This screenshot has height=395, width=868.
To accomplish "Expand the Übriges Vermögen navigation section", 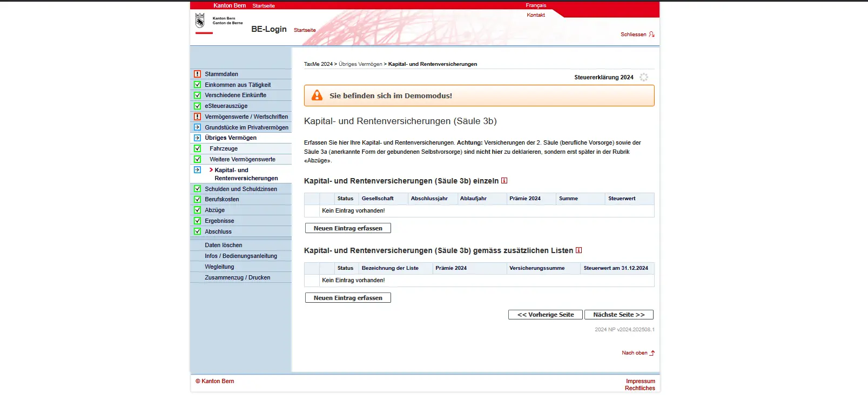I will 231,138.
